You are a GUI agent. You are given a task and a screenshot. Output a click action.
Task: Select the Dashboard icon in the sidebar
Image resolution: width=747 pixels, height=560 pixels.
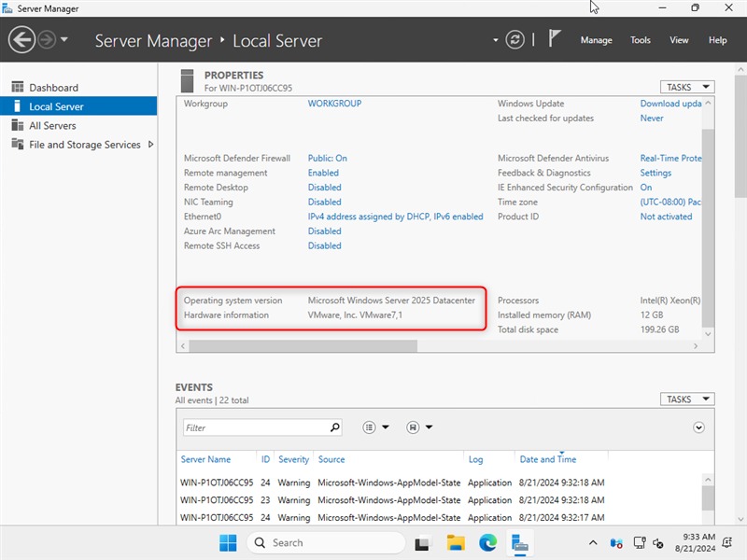(x=19, y=87)
